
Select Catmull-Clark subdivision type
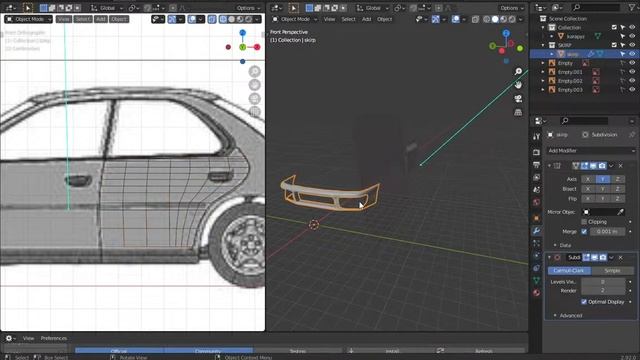(x=569, y=271)
